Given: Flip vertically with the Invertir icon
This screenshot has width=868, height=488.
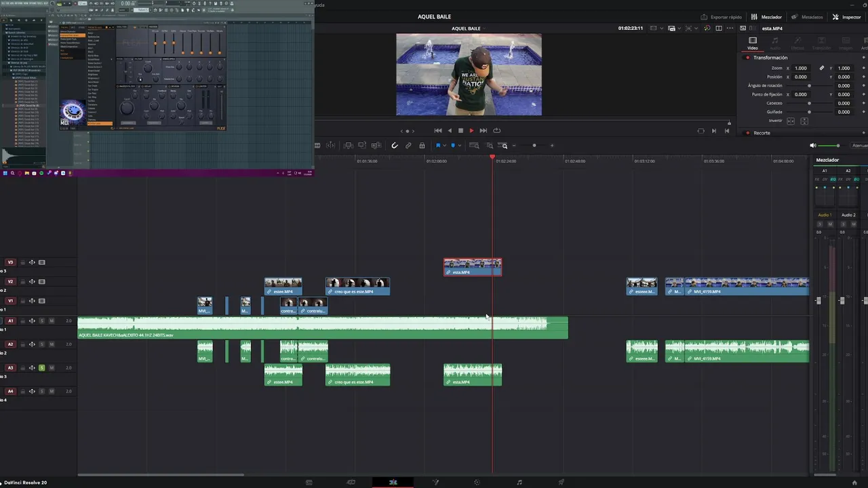Looking at the screenshot, I should (x=804, y=121).
